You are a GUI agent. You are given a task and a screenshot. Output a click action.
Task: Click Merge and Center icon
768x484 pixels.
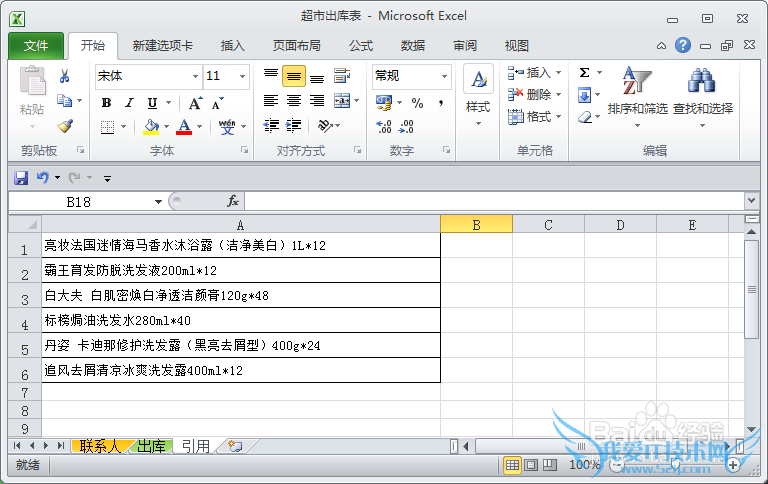click(342, 101)
